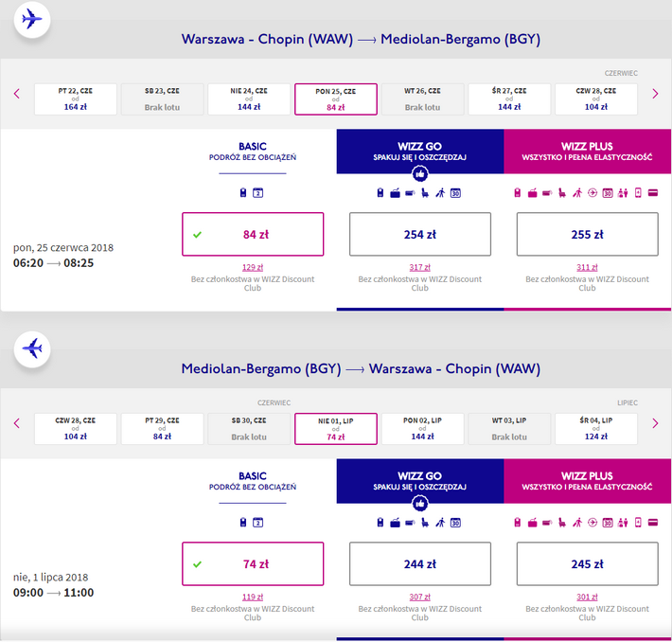This screenshot has height=642, width=672.
Task: Click return BASIC calendar 2 icon
Action: 258,523
